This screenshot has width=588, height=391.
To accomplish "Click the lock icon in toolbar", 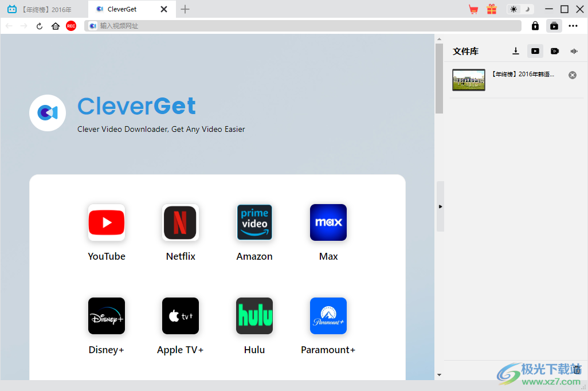I will pos(535,26).
